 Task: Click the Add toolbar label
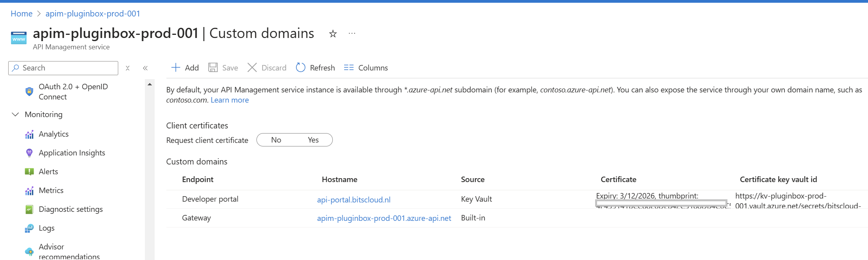[192, 68]
